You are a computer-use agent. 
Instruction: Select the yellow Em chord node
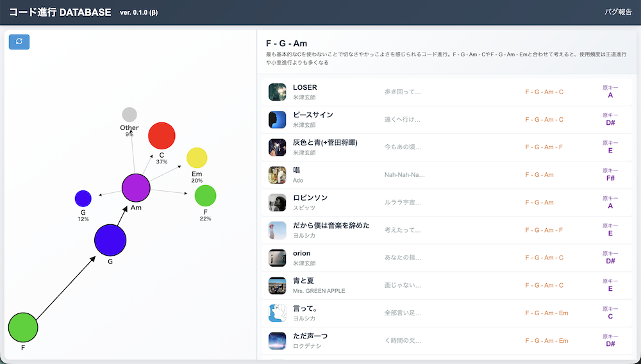[x=197, y=158]
